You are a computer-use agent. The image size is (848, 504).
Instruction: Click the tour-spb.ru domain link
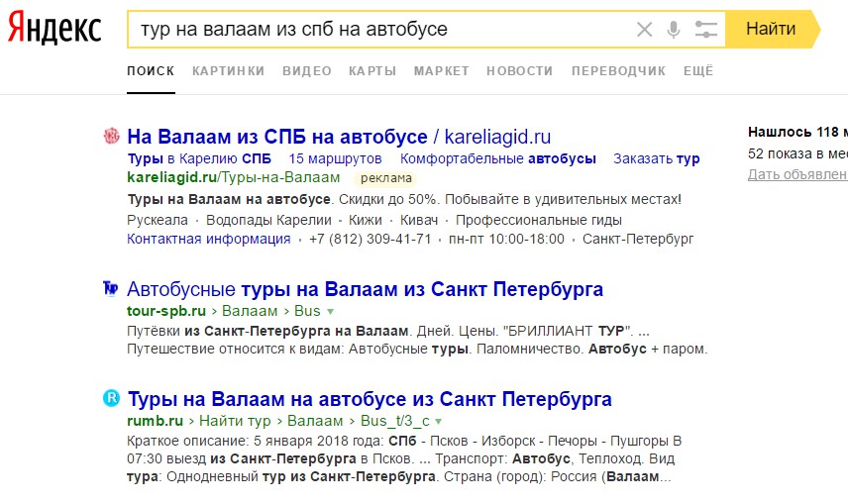point(166,311)
